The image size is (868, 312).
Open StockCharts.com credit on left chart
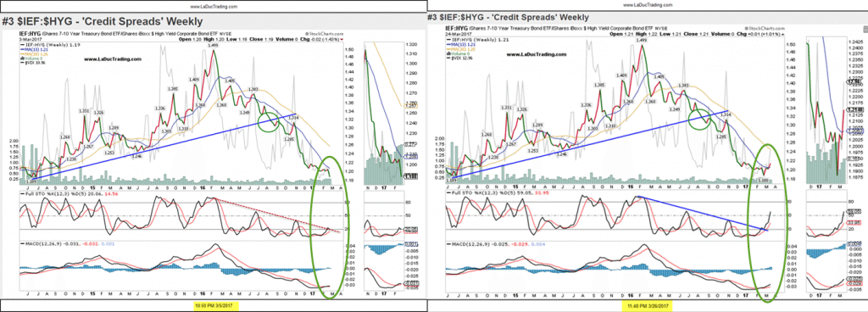click(x=325, y=34)
